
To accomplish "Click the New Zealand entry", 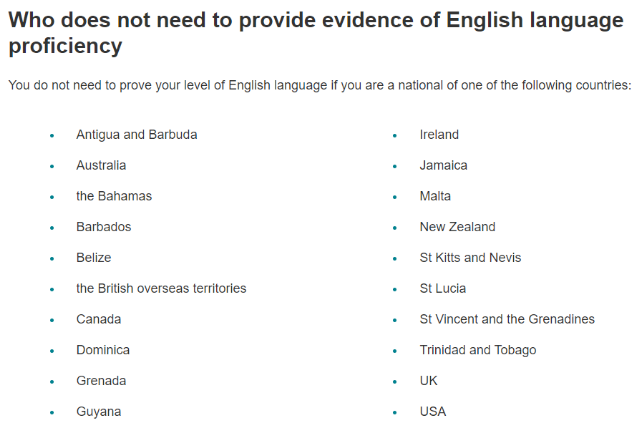I will pyautogui.click(x=458, y=227).
